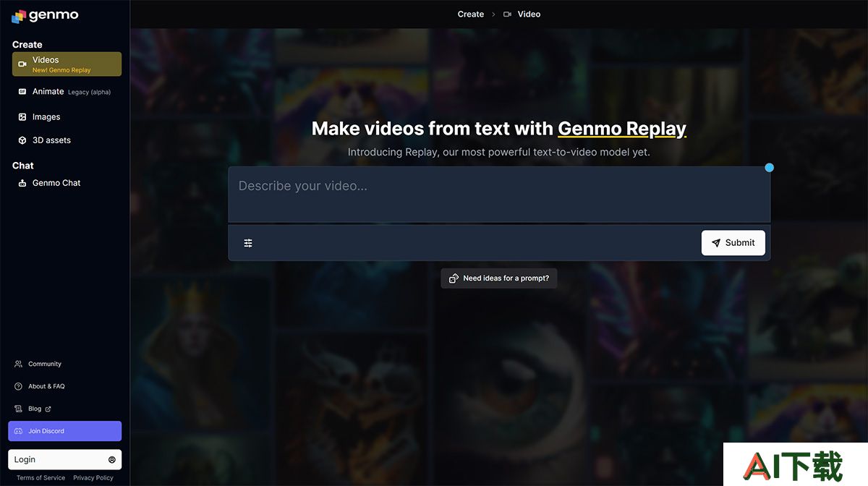
Task: Click the video prompt settings sliders icon
Action: coord(248,243)
